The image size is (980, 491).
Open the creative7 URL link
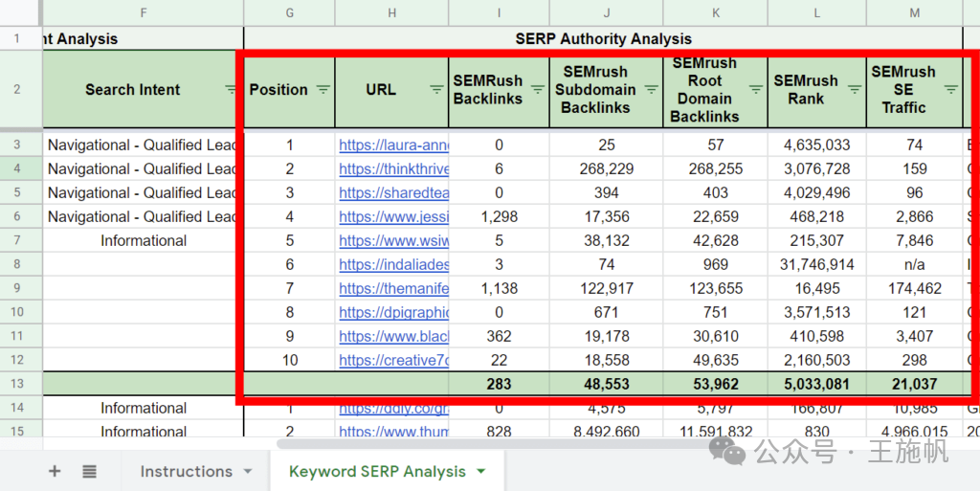pos(393,360)
